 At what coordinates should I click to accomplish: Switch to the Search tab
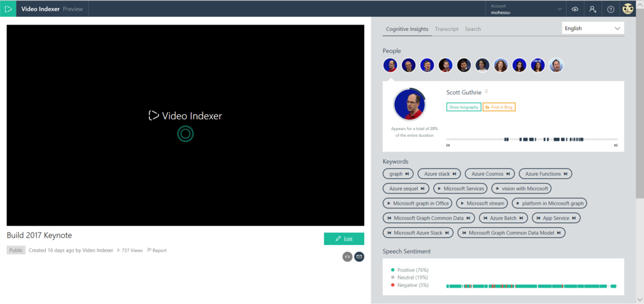pyautogui.click(x=473, y=29)
